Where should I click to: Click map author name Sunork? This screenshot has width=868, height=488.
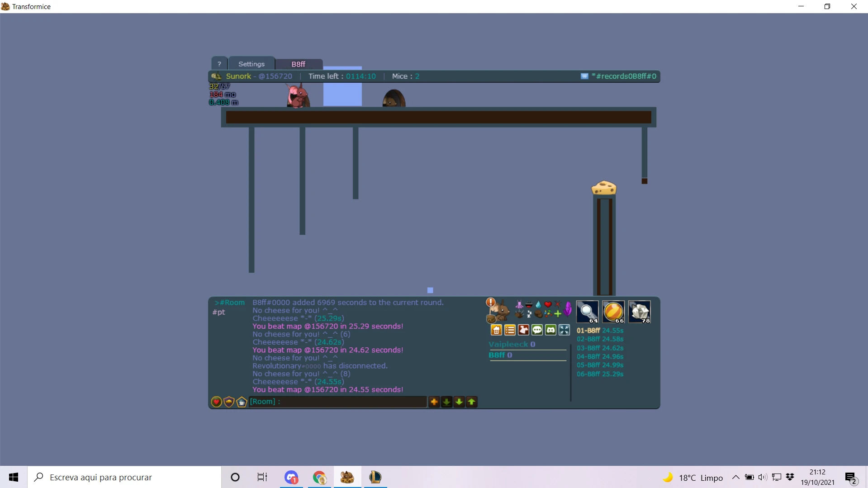tap(238, 76)
